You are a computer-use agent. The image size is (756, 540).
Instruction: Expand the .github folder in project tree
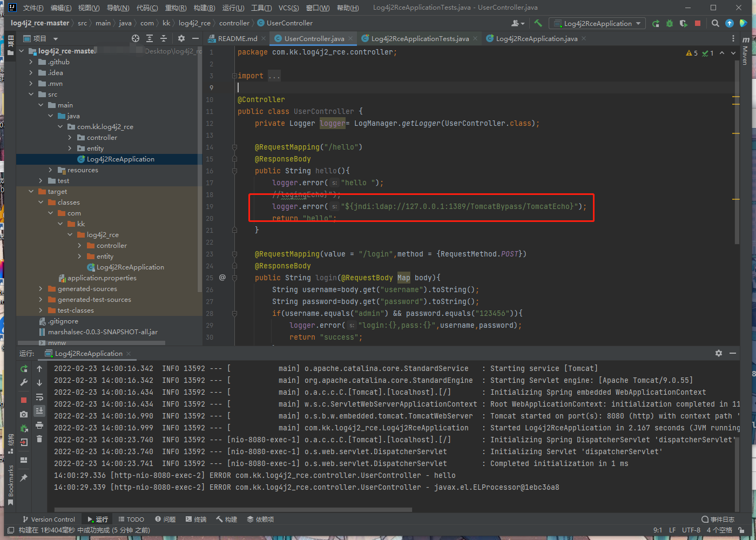31,62
